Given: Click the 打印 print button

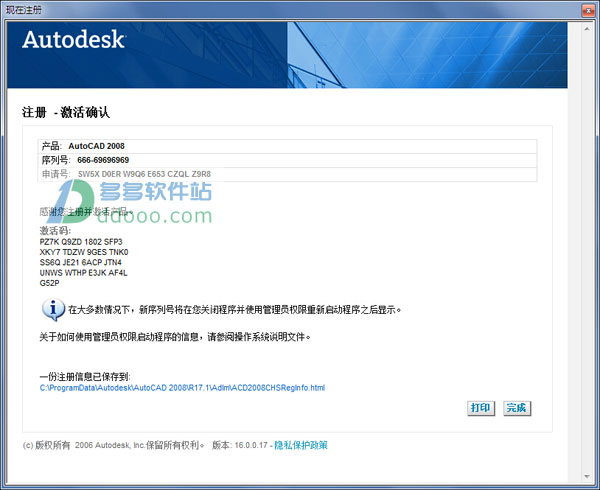Looking at the screenshot, I should tap(481, 408).
